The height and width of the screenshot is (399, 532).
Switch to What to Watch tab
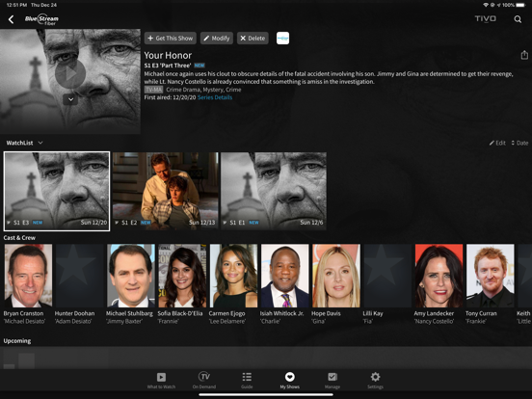tap(161, 381)
